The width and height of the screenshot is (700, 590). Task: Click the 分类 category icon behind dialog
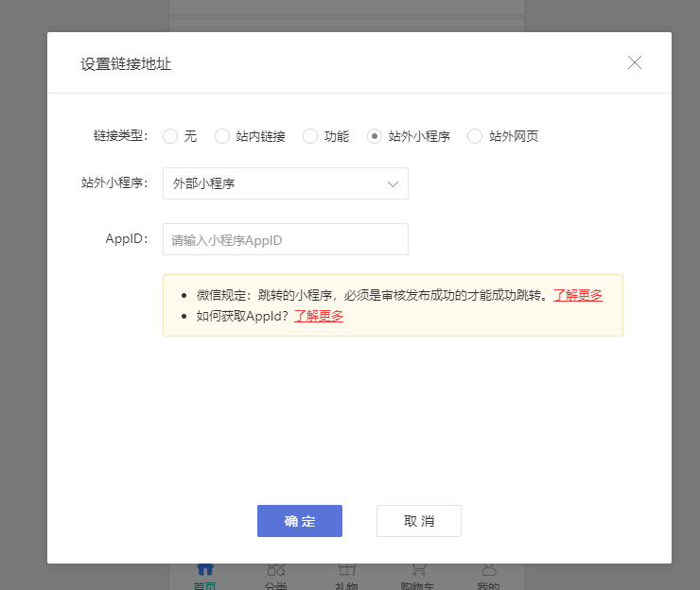coord(276,569)
